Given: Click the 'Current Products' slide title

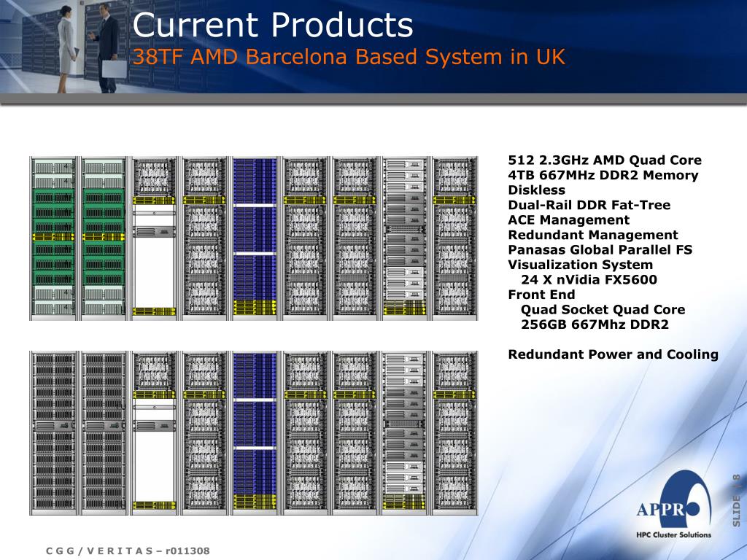Looking at the screenshot, I should 273,25.
